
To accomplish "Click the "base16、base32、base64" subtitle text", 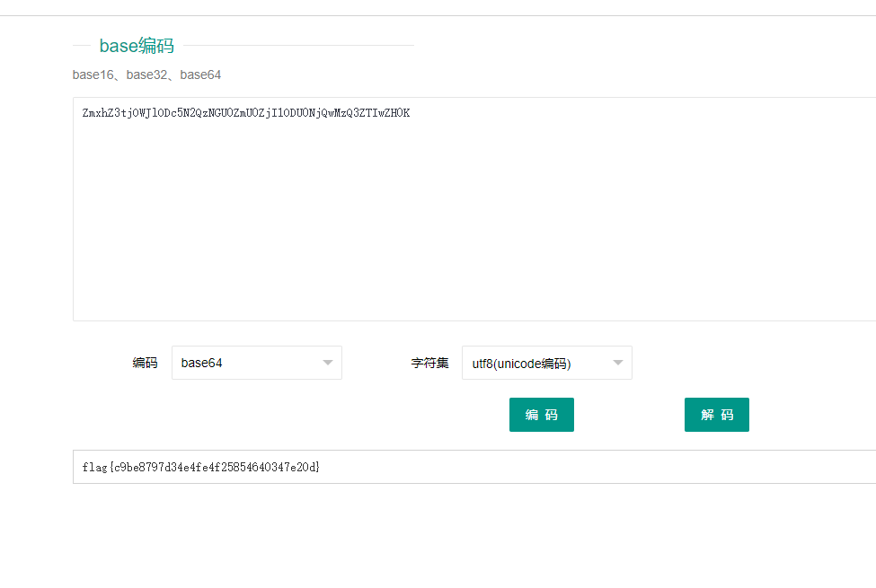I will (x=146, y=75).
